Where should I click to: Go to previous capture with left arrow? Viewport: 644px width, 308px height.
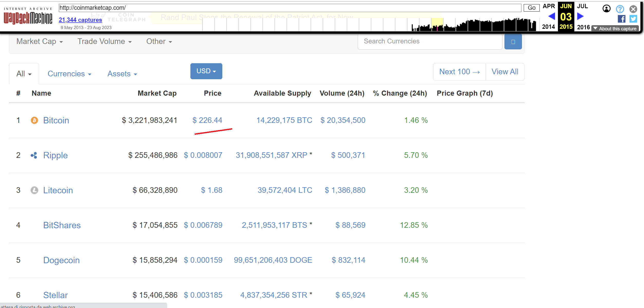click(551, 16)
